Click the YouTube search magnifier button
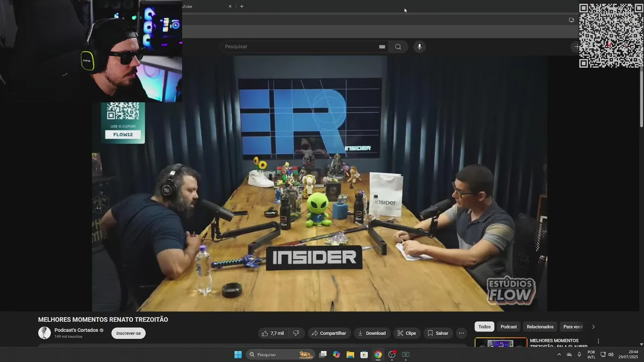The image size is (644, 362). point(398,47)
